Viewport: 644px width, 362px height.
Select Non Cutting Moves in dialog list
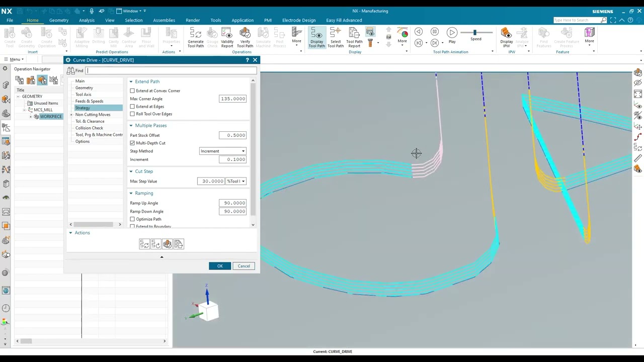coord(93,115)
